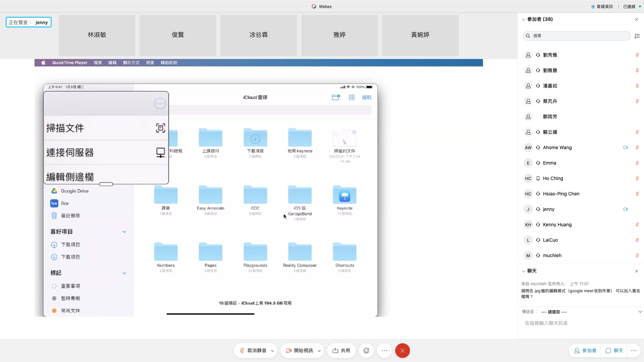Open the share content button
Viewport: 644px width, 362px height.
(x=341, y=351)
